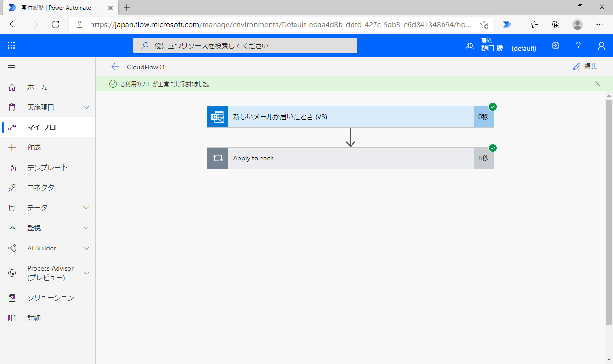The width and height of the screenshot is (613, 364).
Task: Click the テンプレート icon in sidebar
Action: click(12, 168)
